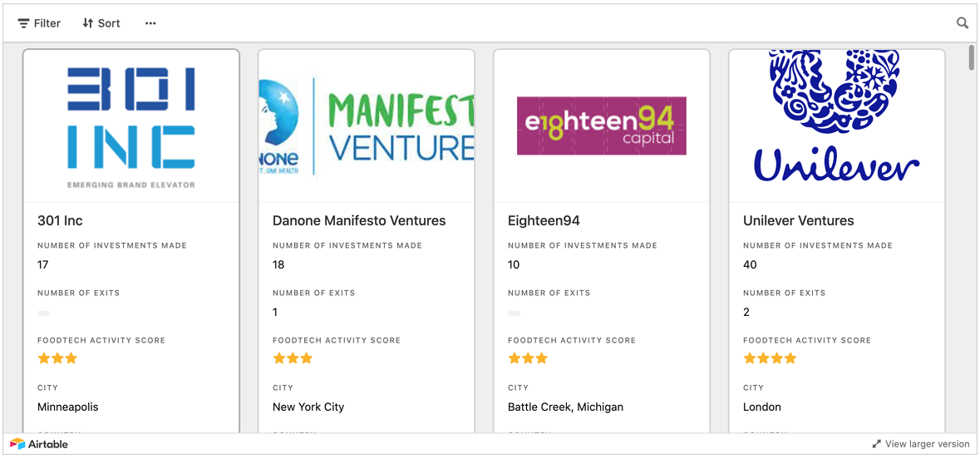Image resolution: width=980 pixels, height=459 pixels.
Task: Open the 301 Inc record title
Action: pyautogui.click(x=60, y=220)
